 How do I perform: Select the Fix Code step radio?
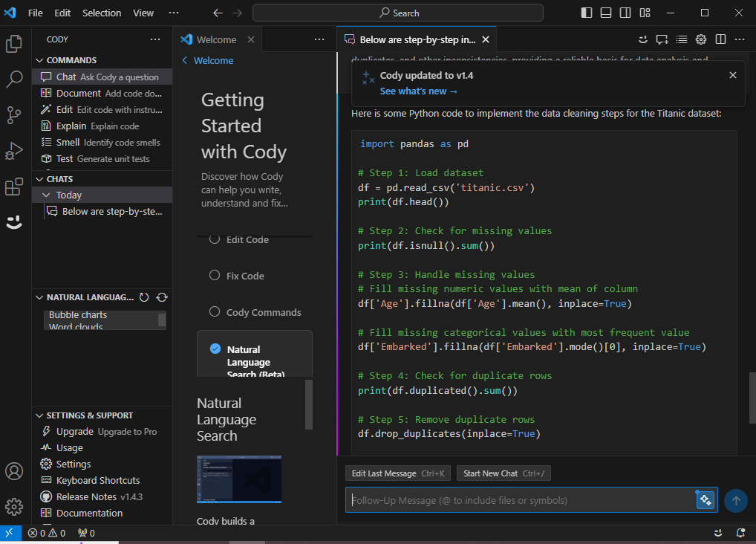click(x=215, y=276)
